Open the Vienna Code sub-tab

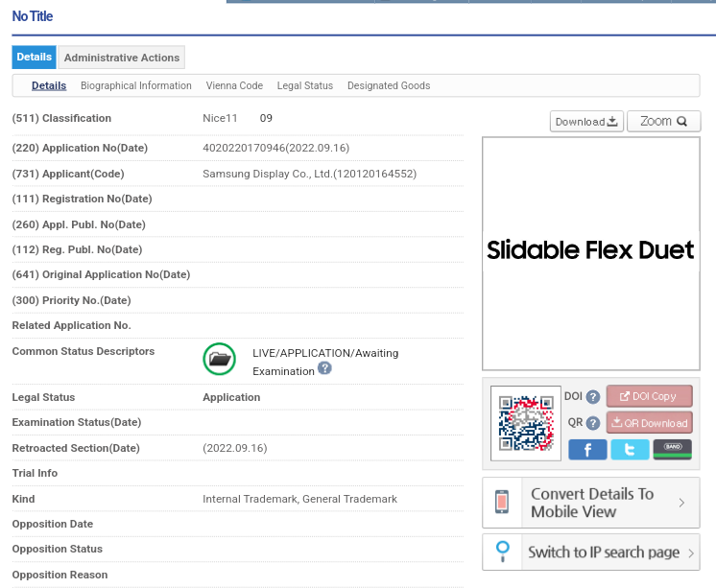234,85
